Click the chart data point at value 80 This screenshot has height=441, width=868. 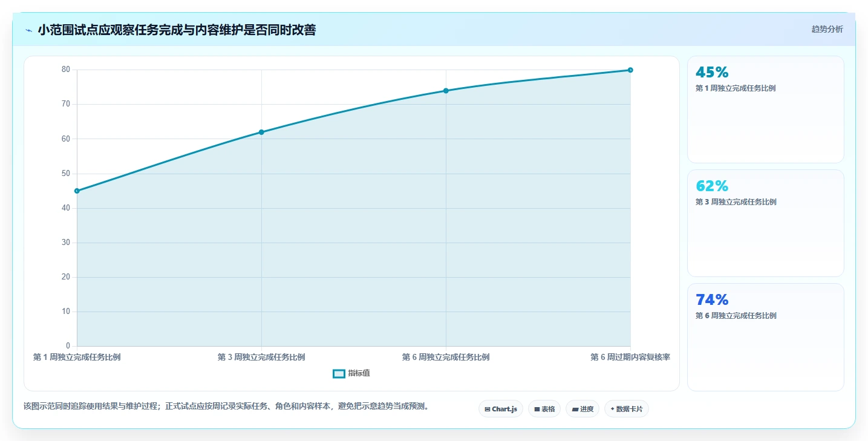[630, 70]
